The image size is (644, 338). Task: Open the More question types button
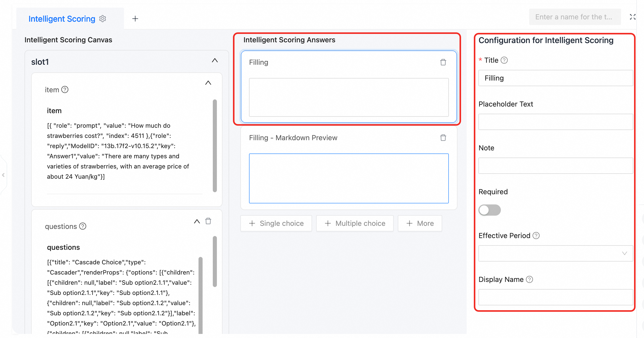(420, 223)
